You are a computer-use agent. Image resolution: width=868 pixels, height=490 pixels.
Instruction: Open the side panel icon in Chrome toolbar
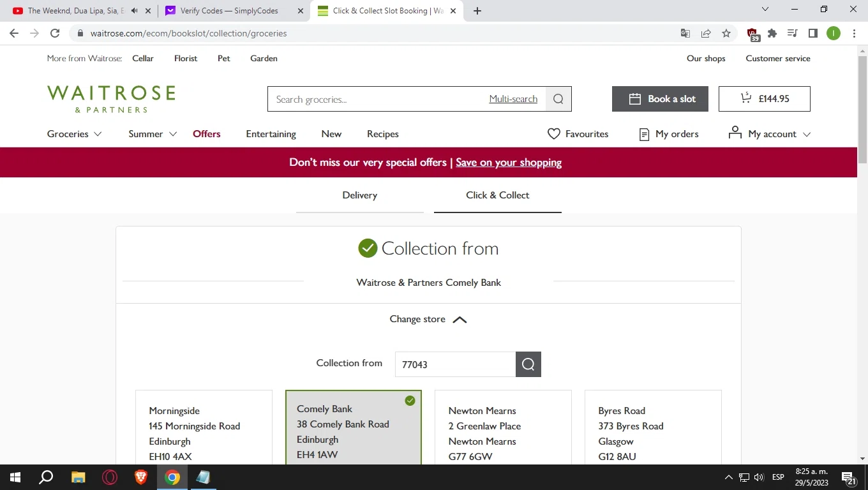(812, 33)
